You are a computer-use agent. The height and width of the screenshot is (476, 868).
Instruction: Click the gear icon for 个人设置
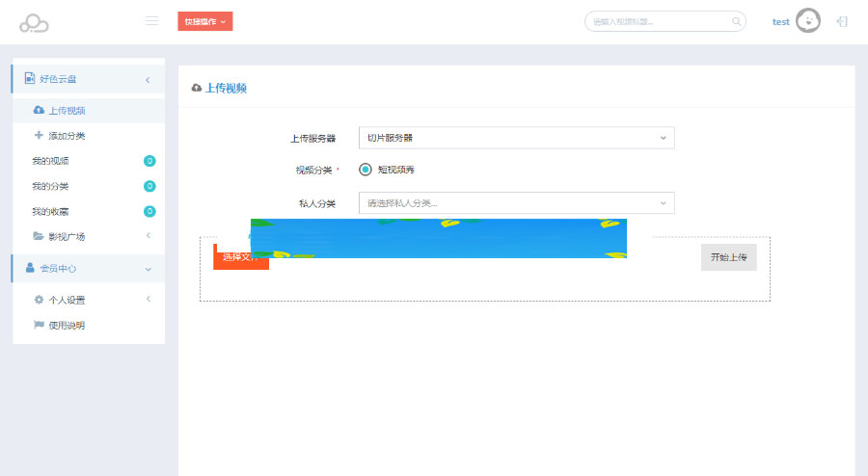pos(39,300)
